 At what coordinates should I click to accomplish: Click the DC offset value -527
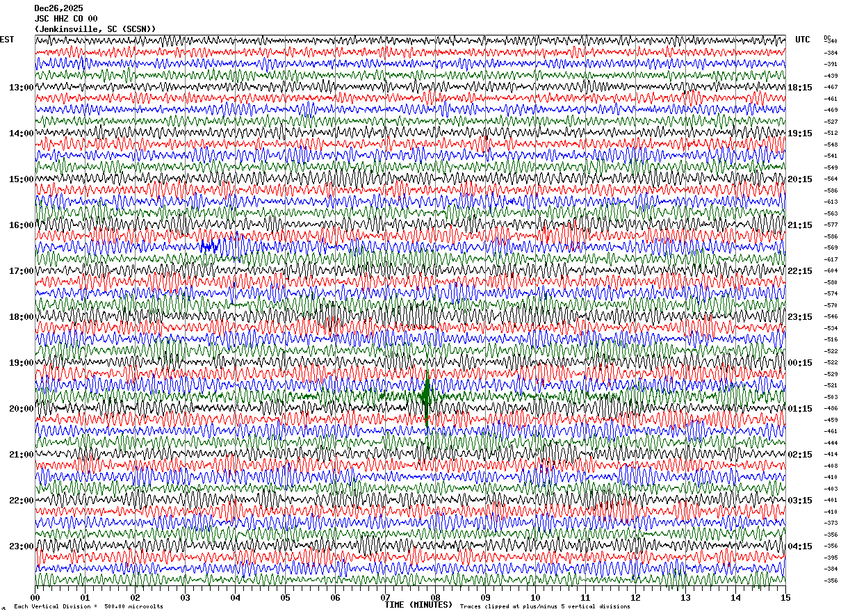(x=831, y=122)
